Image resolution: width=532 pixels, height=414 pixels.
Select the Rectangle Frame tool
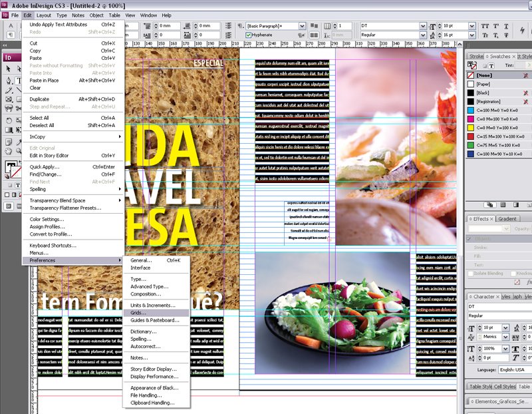pyautogui.click(x=8, y=99)
